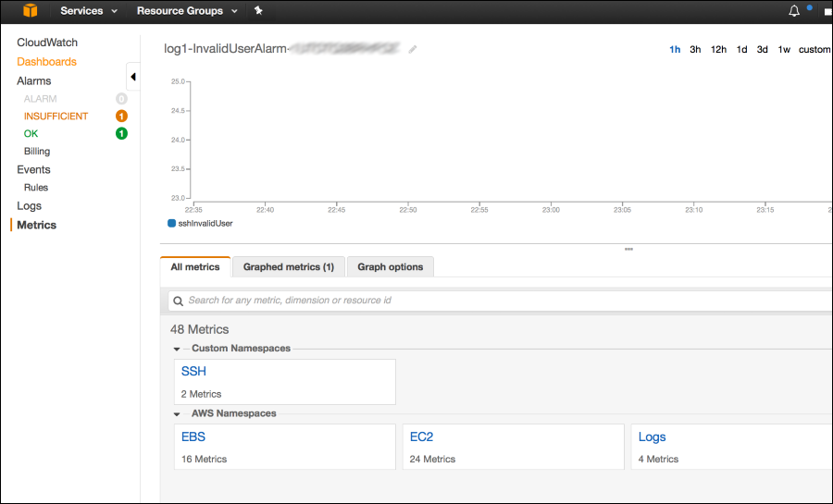Open Alarms in the sidebar
The height and width of the screenshot is (504, 833).
pos(33,80)
